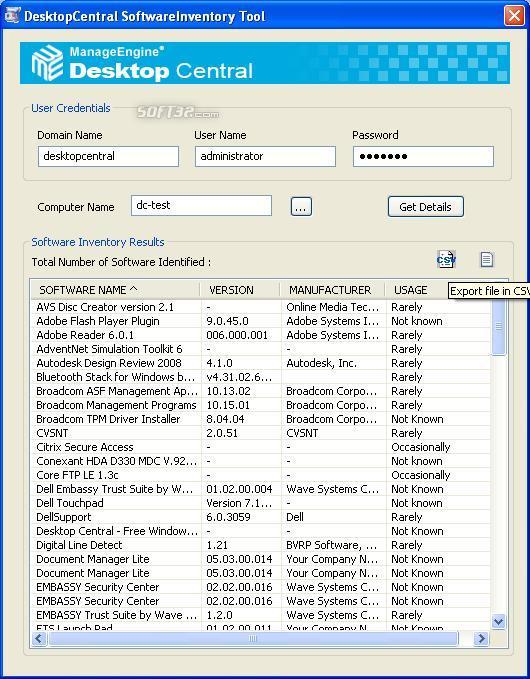Click vertical scrollbar down arrow

coord(498,622)
